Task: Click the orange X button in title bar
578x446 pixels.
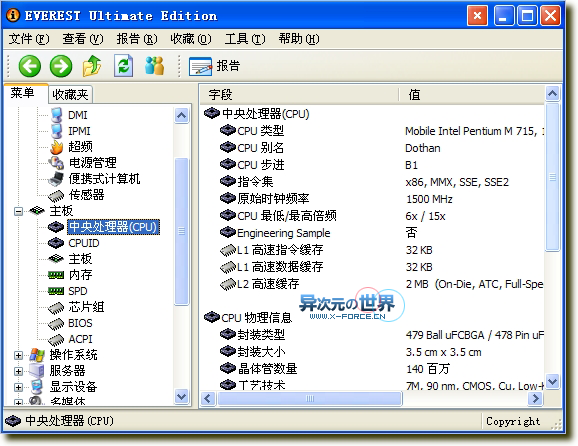Action: point(477,15)
